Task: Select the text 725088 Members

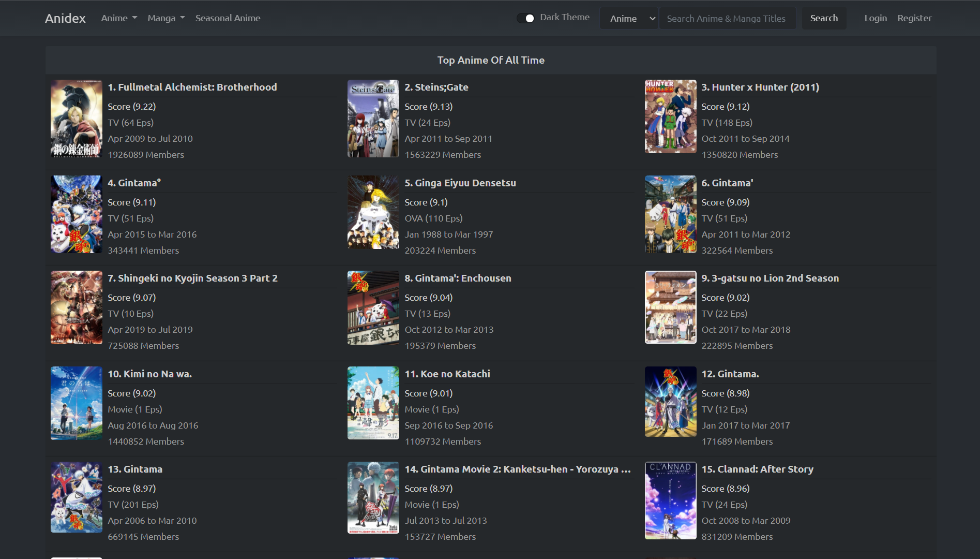Action: tap(143, 346)
